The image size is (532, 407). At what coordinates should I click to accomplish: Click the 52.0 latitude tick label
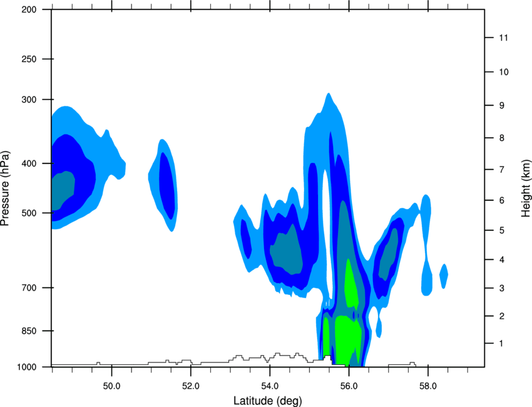click(191, 386)
